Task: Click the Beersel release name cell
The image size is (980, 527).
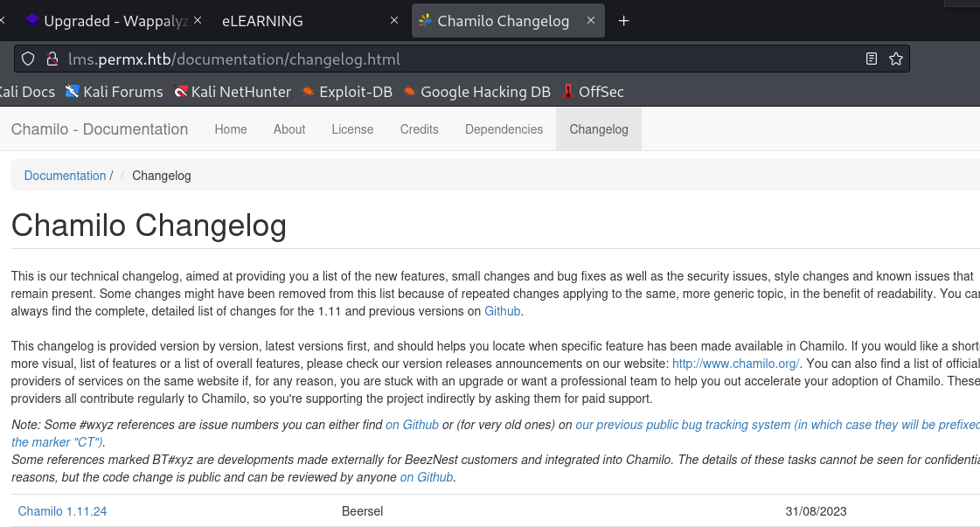Action: tap(363, 511)
